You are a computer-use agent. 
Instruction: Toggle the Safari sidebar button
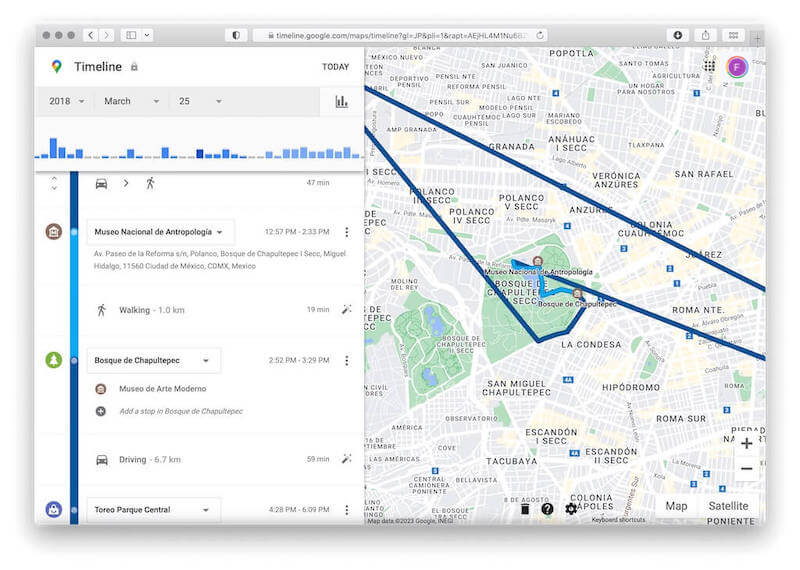pos(131,35)
